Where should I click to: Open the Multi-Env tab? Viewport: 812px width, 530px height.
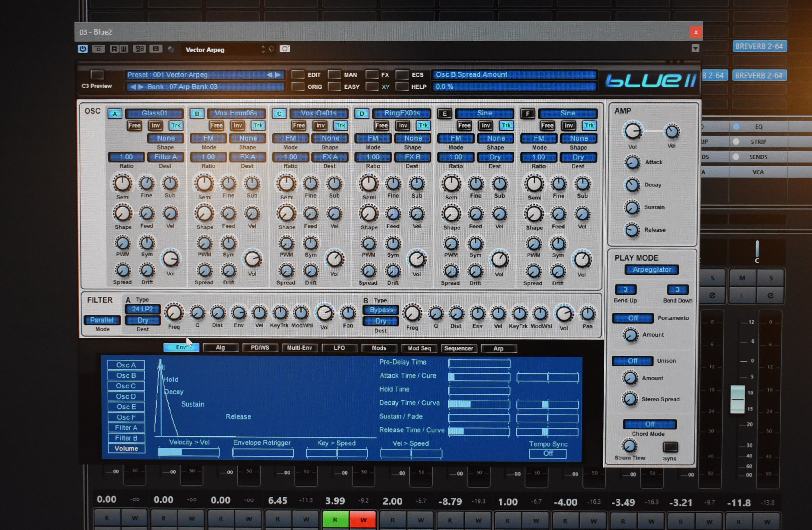pyautogui.click(x=299, y=348)
